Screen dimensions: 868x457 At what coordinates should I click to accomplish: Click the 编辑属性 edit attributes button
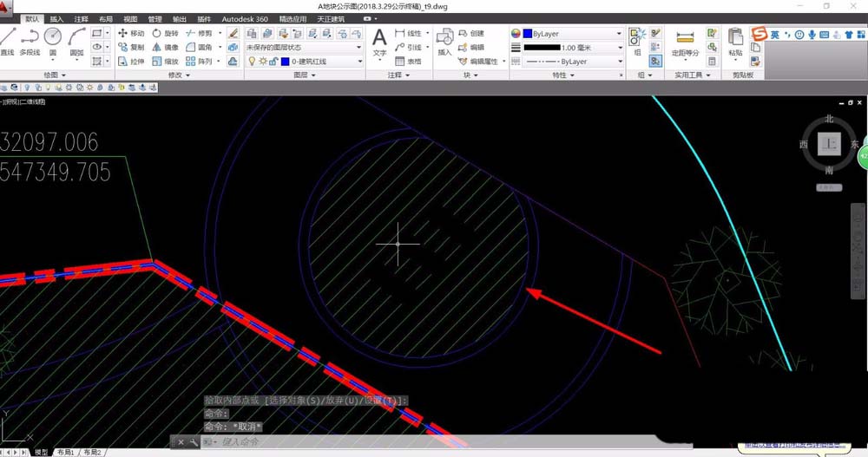tap(479, 61)
